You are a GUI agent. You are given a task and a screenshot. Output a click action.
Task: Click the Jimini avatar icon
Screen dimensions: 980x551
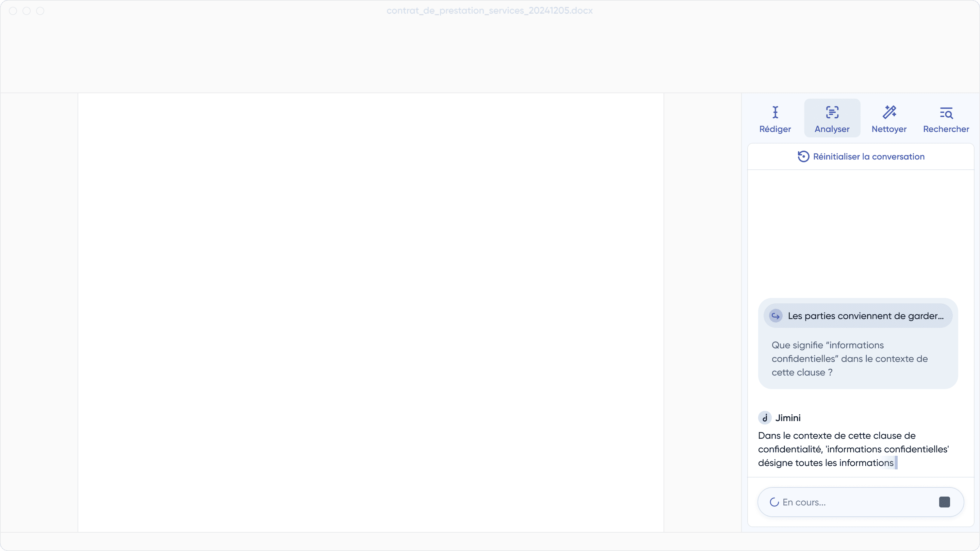click(765, 418)
